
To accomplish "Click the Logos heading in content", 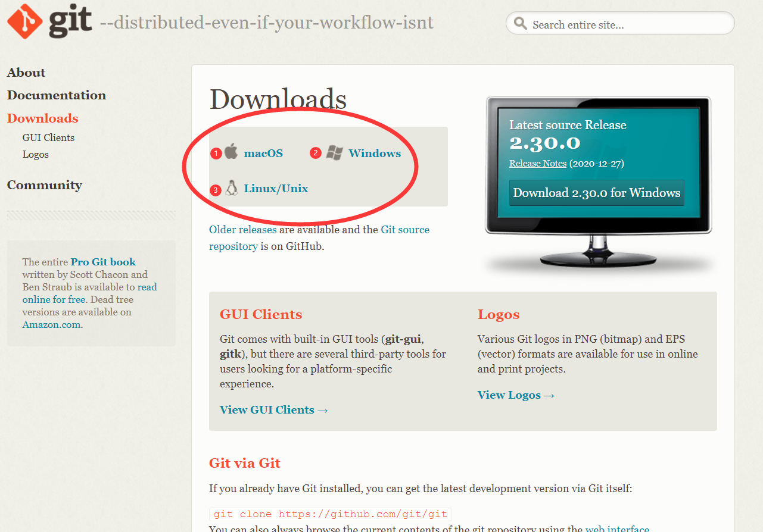I will coord(499,314).
